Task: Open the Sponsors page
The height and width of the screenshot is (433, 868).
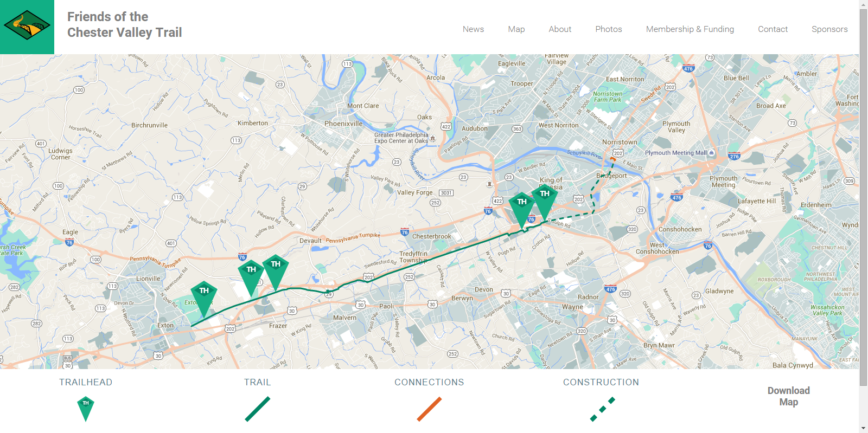Action: (x=829, y=29)
